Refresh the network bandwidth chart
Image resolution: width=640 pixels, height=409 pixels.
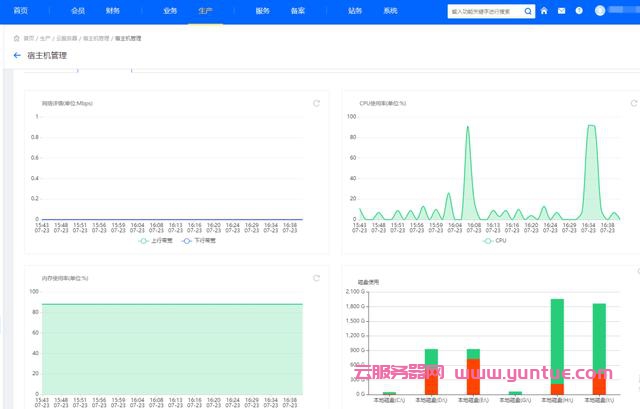point(316,103)
